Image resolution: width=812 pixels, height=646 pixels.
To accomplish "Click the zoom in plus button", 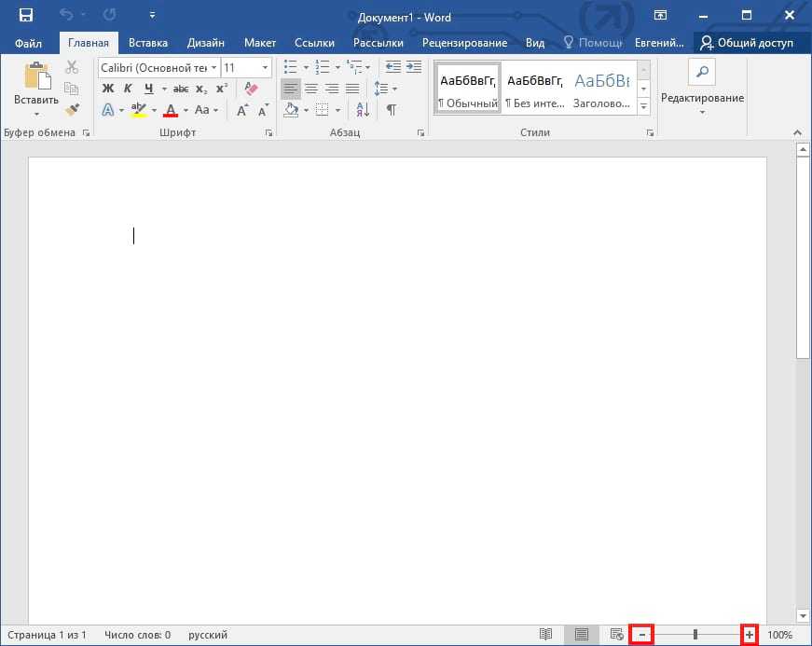I will pos(750,635).
